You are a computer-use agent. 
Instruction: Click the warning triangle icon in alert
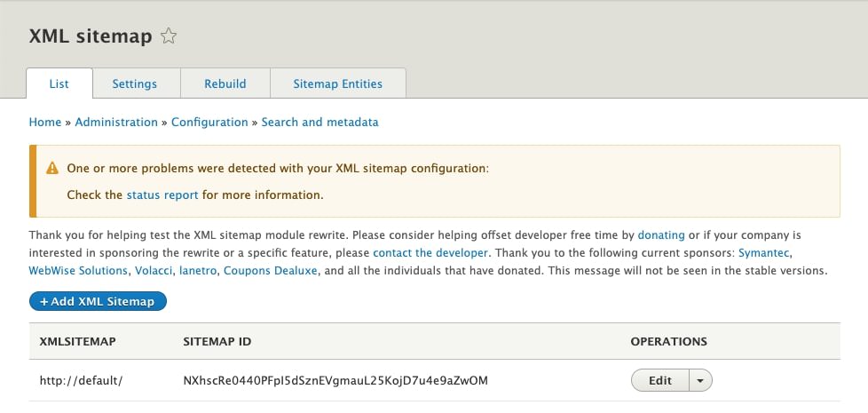point(51,167)
